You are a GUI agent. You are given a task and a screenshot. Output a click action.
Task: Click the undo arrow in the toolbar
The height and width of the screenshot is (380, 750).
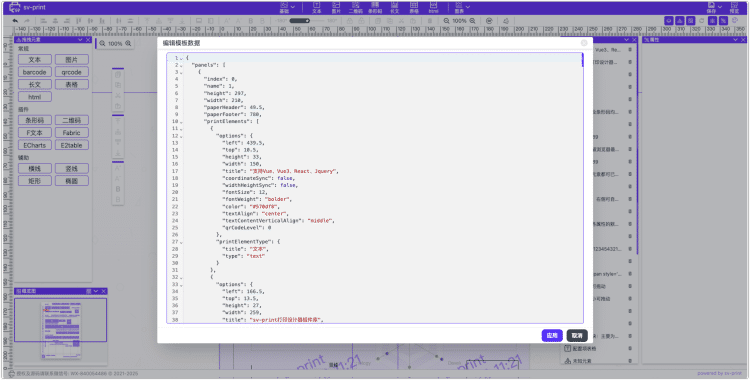point(15,21)
